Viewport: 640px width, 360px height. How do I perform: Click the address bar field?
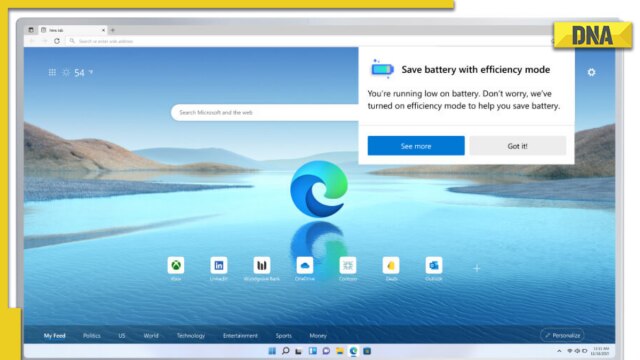(309, 41)
